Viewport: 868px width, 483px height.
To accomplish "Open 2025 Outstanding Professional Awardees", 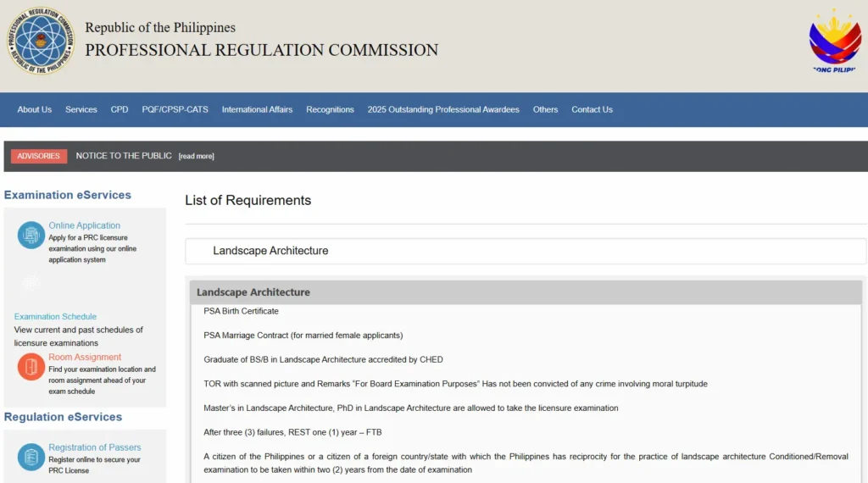I will 443,109.
